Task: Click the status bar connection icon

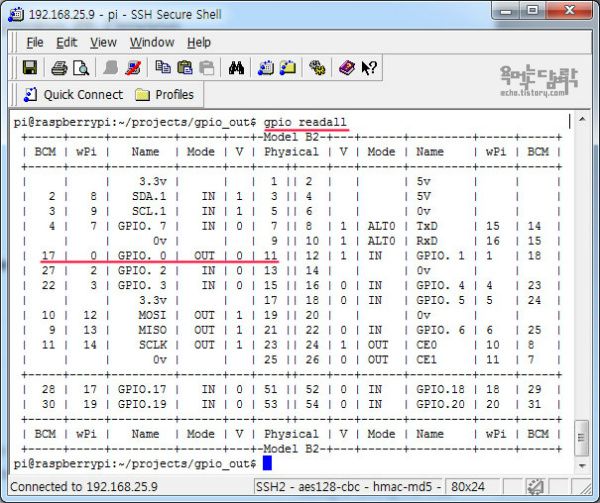Action: tap(535, 487)
